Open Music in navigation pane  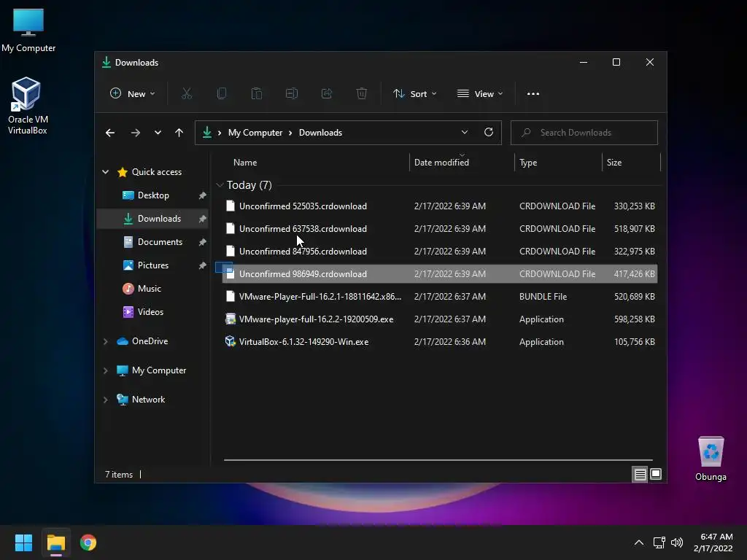(149, 289)
